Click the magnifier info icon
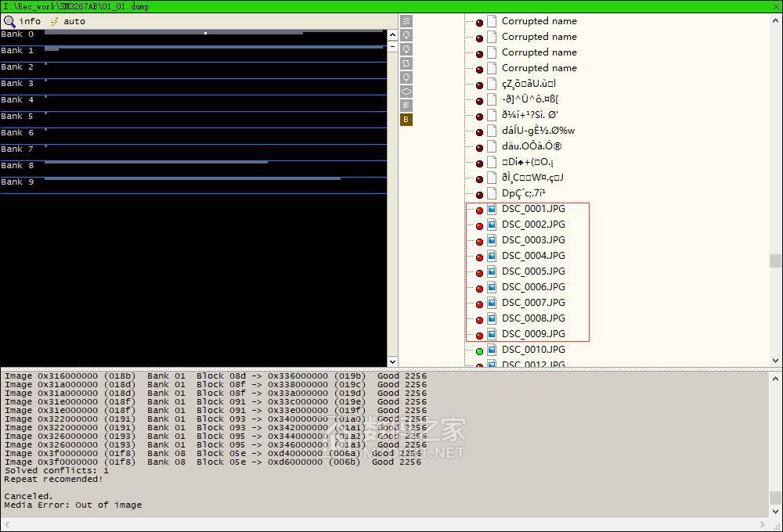The height and width of the screenshot is (532, 783). [9, 21]
